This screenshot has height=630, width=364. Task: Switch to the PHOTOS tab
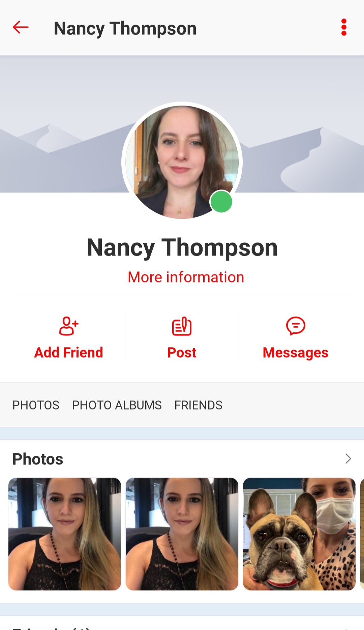36,405
